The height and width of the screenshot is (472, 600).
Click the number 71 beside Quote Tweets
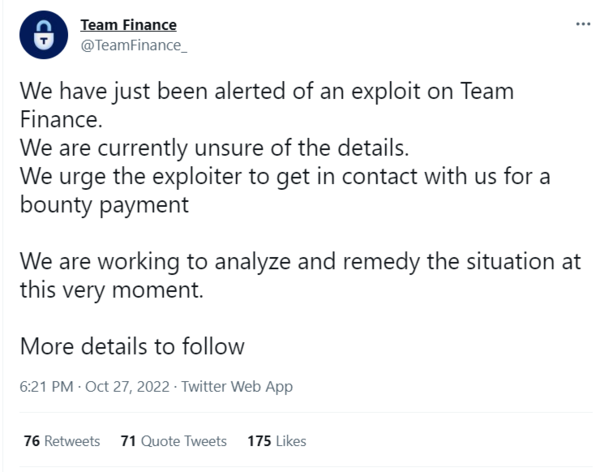point(129,441)
